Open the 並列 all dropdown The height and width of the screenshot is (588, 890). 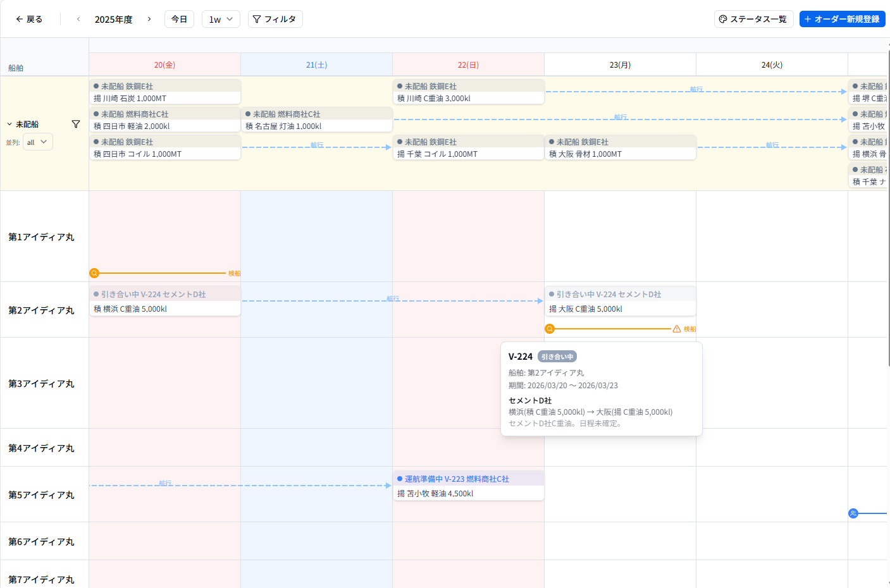click(38, 142)
